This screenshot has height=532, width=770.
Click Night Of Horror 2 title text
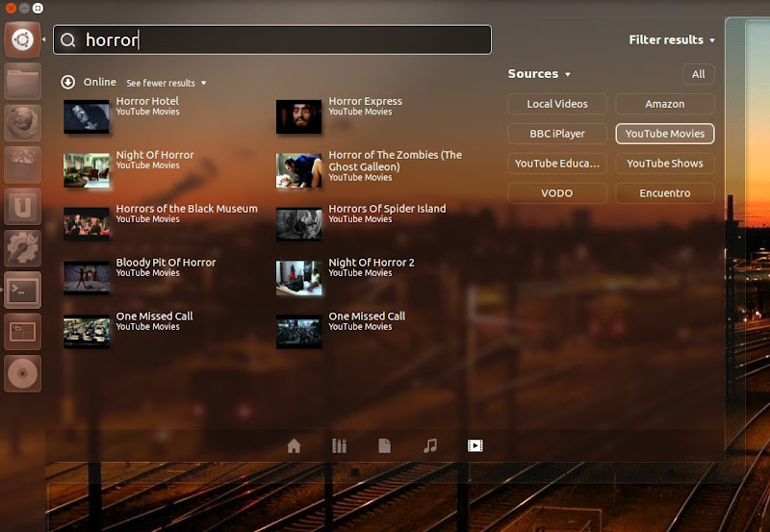click(372, 263)
